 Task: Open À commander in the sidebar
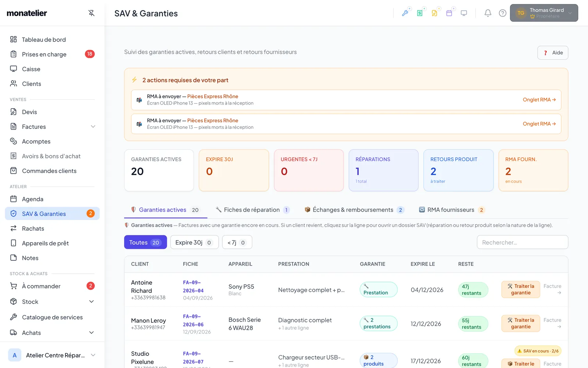[x=52, y=286]
